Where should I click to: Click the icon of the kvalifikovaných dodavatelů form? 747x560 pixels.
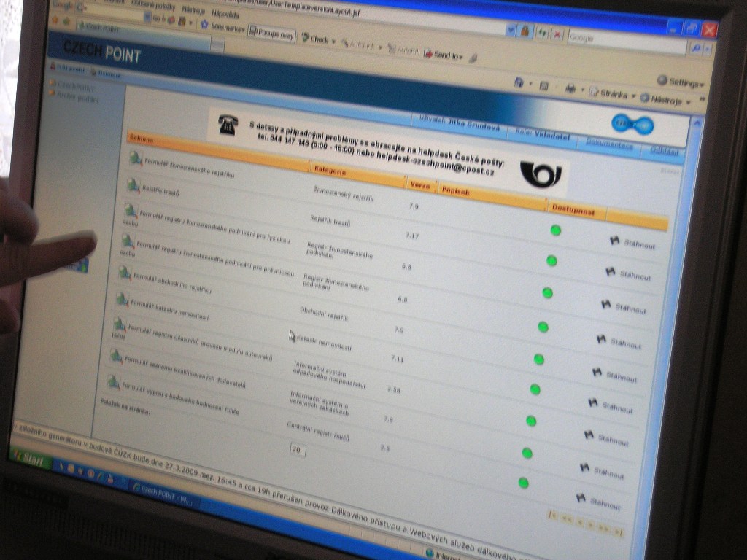tap(116, 356)
